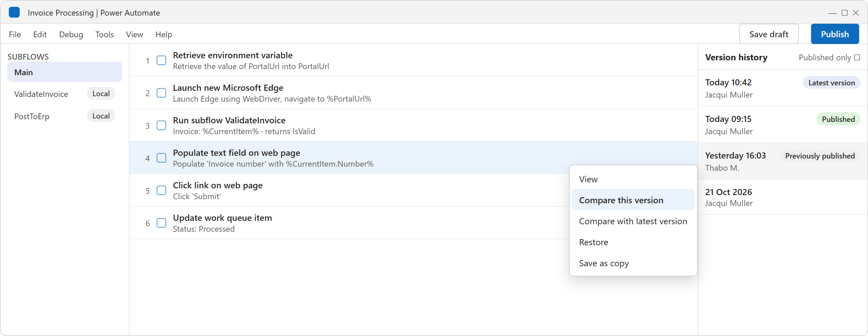Click the Local tag beside ValidateInvoice
The image size is (868, 336).
point(101,93)
